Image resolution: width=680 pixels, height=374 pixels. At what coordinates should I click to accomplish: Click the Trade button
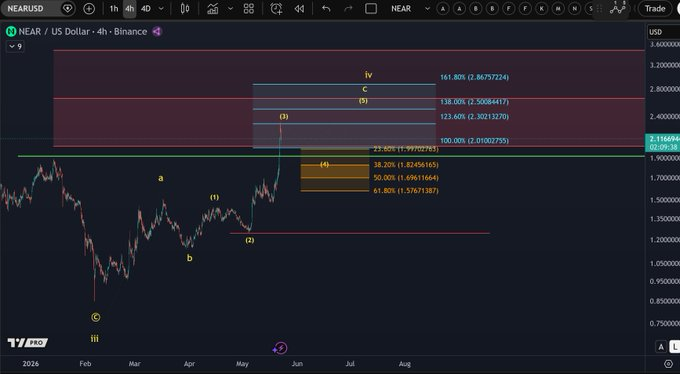click(654, 9)
